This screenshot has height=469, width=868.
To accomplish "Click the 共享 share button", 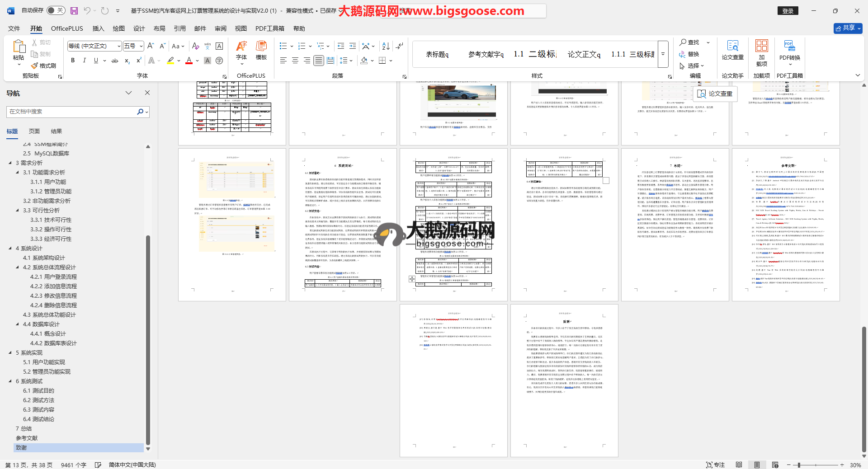I will (x=848, y=28).
